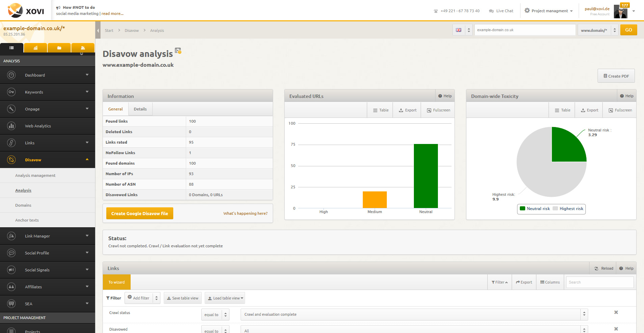Click the Keywords key icon
This screenshot has height=333, width=644.
(x=12, y=92)
